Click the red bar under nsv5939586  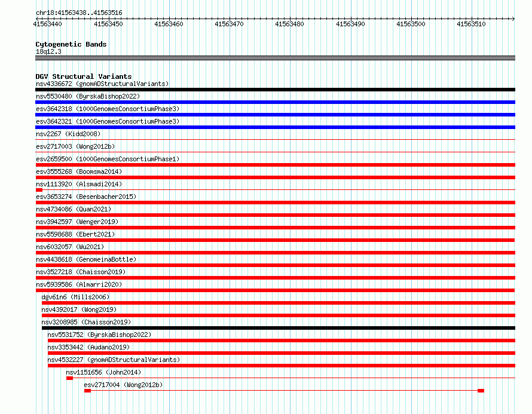[x=275, y=290]
